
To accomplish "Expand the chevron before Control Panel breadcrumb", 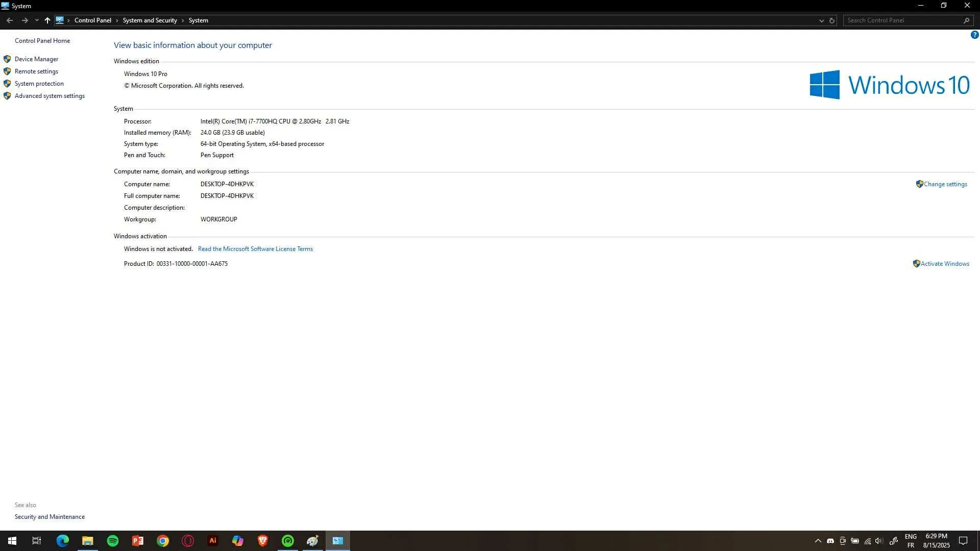I will [68, 20].
